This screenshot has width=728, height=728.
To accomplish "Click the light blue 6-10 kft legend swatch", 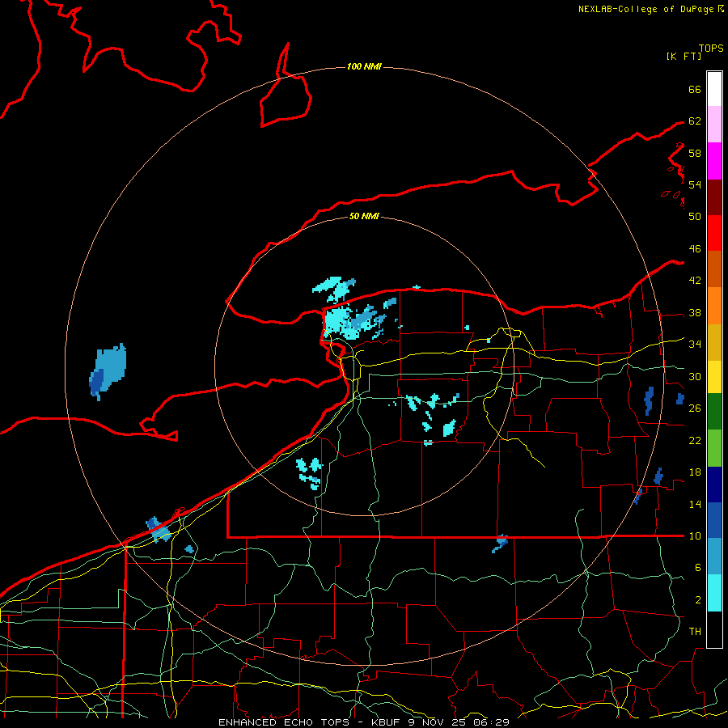I will pos(714,557).
